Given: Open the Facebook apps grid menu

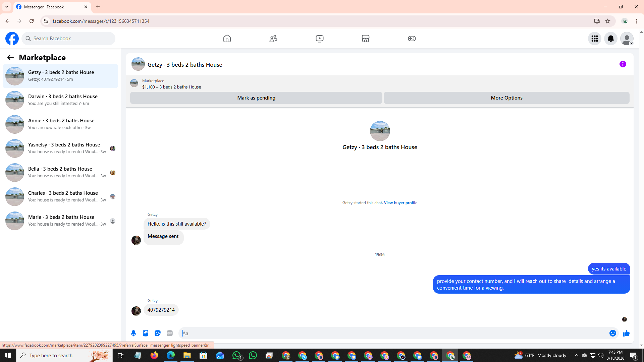Looking at the screenshot, I should (594, 39).
